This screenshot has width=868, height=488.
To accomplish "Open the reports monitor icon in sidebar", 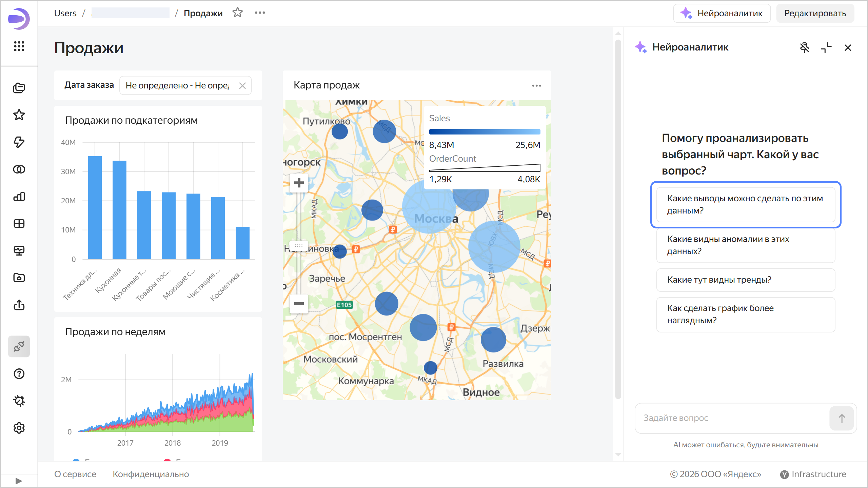I will (19, 251).
